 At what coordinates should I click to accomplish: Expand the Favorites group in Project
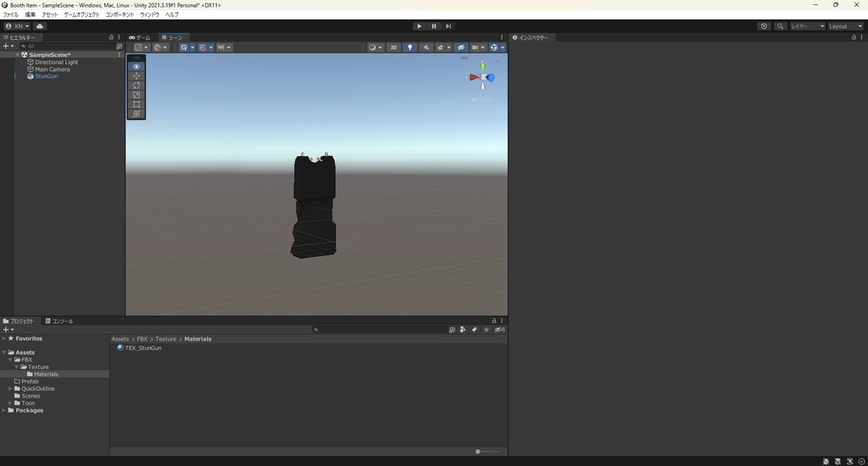click(x=4, y=338)
